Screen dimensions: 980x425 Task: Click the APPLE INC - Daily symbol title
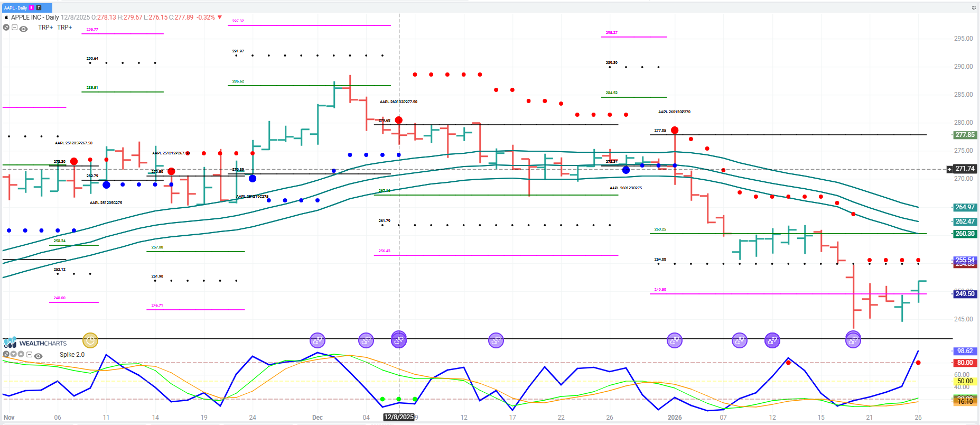pos(35,17)
